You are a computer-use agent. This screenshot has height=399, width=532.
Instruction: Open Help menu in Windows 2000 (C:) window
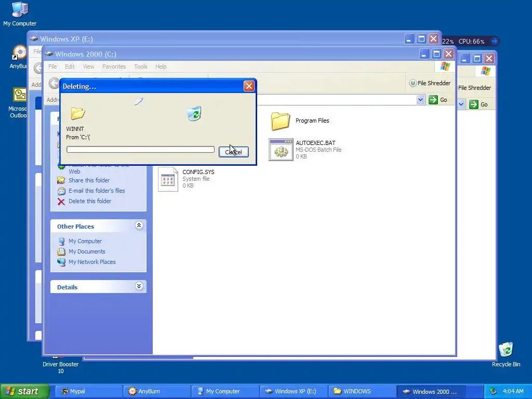coord(161,66)
